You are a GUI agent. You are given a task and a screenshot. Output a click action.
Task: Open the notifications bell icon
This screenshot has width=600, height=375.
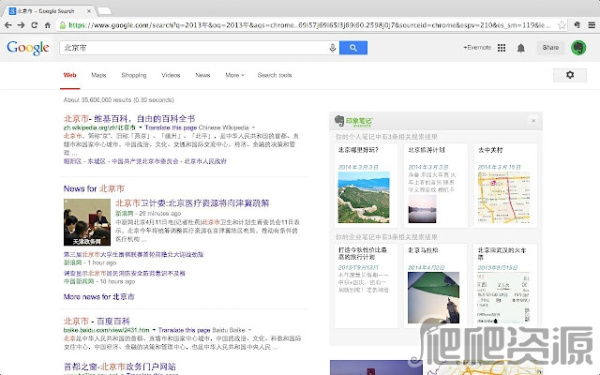(521, 48)
